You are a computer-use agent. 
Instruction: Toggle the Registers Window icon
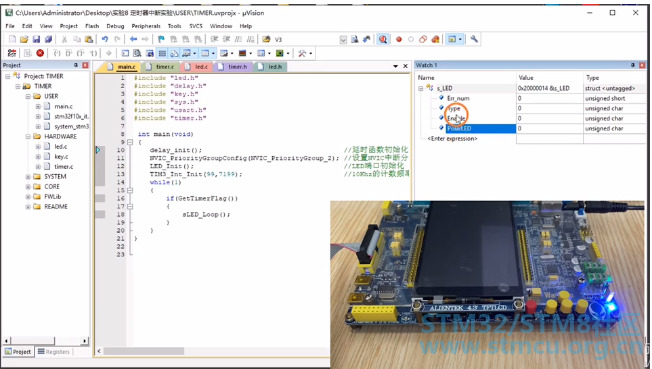tap(162, 53)
